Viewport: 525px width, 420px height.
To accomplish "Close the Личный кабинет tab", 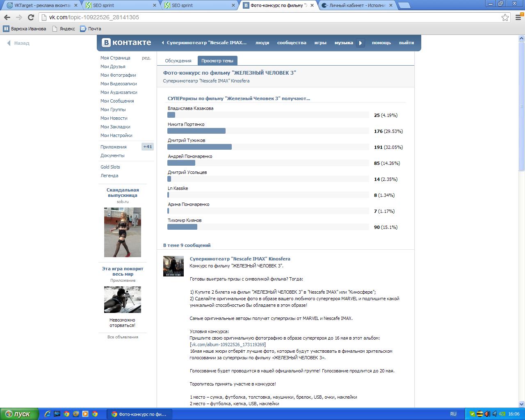I will 391,5.
